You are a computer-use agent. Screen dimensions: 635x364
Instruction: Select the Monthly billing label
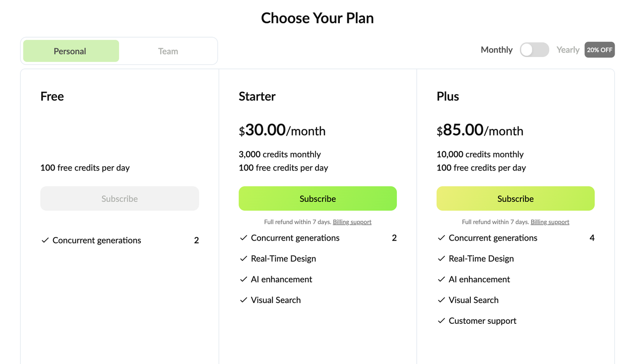click(497, 50)
